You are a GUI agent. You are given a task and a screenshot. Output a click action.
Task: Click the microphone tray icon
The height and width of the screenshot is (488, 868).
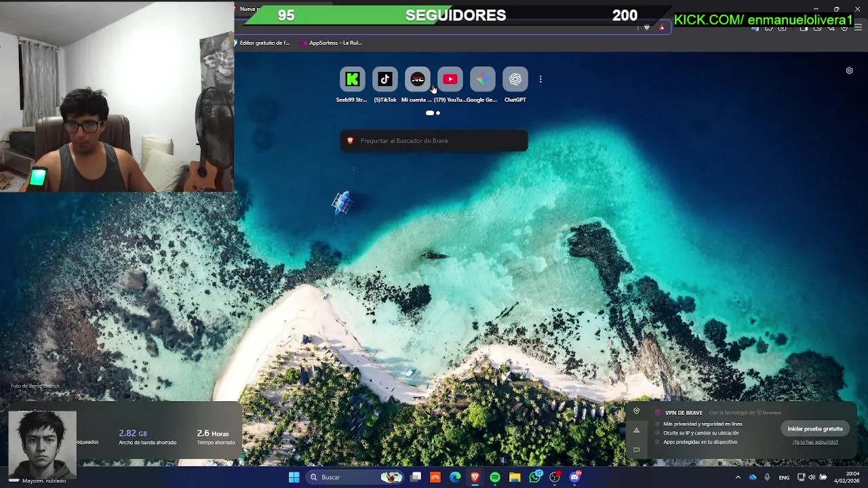[x=767, y=477]
